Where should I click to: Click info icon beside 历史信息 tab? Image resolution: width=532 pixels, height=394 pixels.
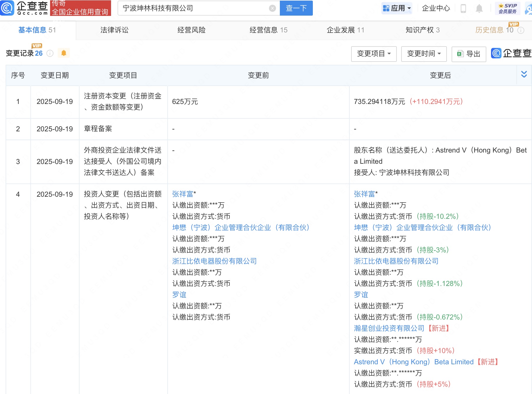pos(521,30)
